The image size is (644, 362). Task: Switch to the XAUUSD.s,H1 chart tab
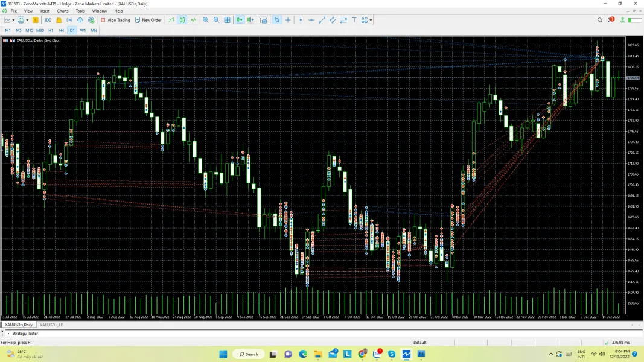pos(52,325)
